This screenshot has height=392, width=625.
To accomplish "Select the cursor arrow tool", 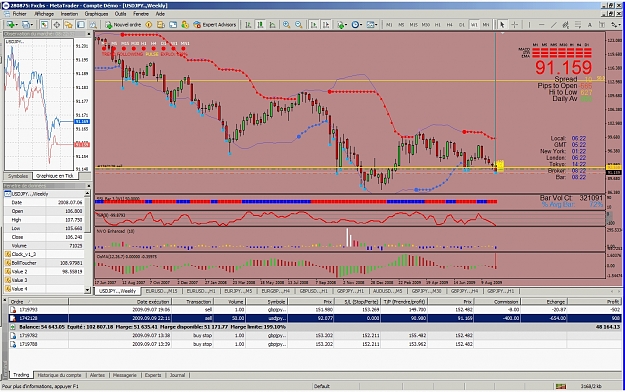I will click(502, 25).
